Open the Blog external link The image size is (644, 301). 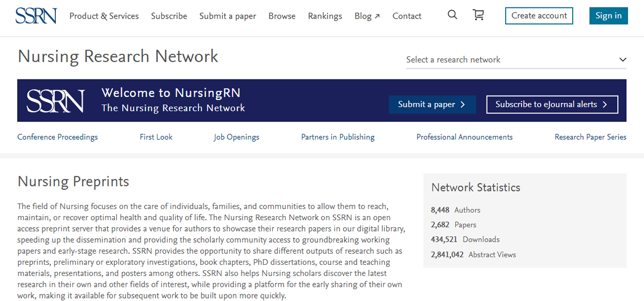367,16
